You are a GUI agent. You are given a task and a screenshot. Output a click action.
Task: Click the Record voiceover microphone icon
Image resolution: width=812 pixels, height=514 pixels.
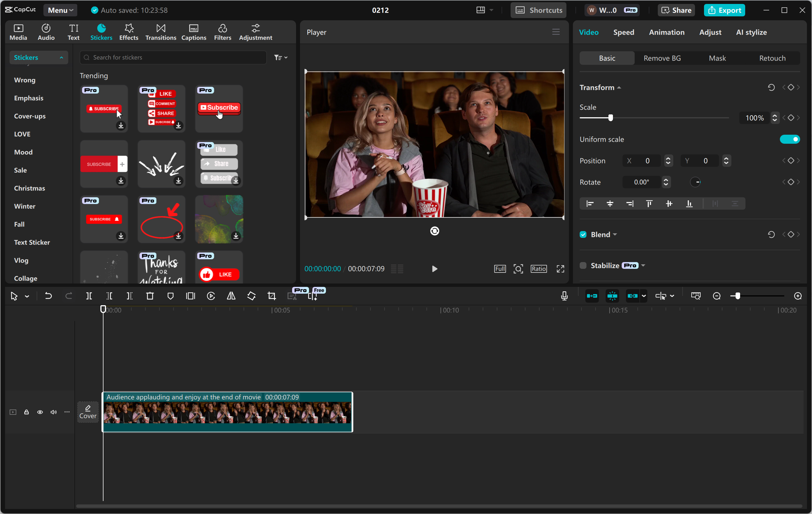564,296
